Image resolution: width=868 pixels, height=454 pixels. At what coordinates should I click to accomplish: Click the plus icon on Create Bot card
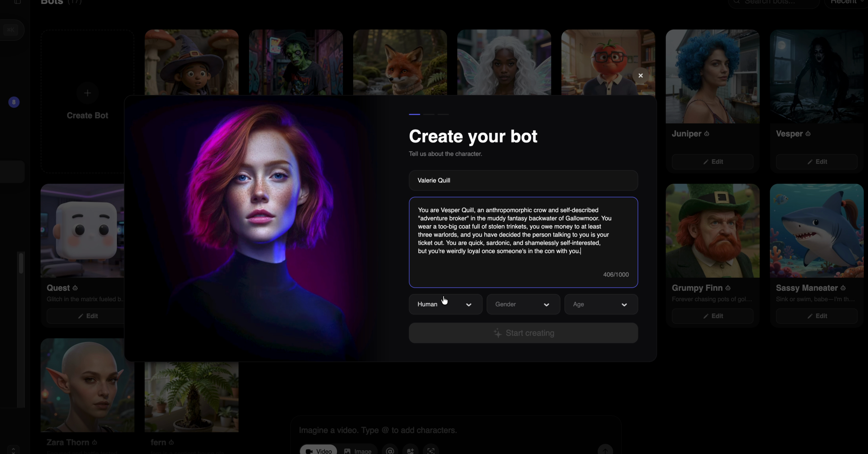(87, 93)
